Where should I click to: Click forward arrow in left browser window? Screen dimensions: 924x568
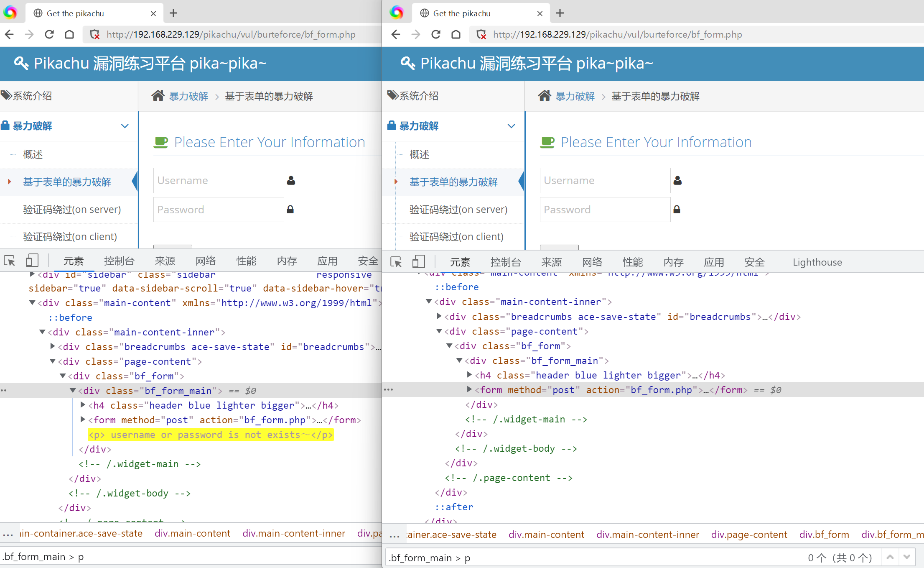click(x=29, y=34)
